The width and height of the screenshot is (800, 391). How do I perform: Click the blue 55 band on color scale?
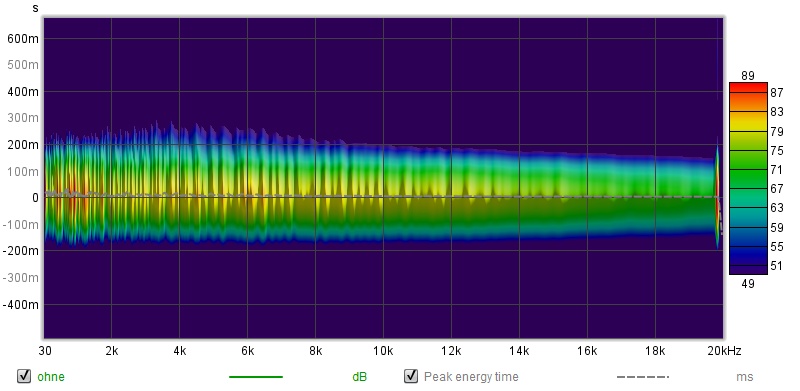coord(748,246)
